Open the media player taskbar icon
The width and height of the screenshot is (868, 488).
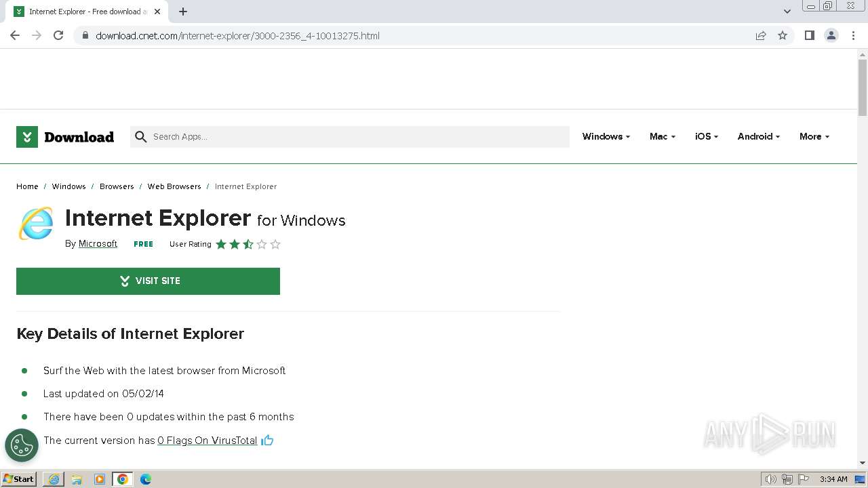(x=100, y=479)
